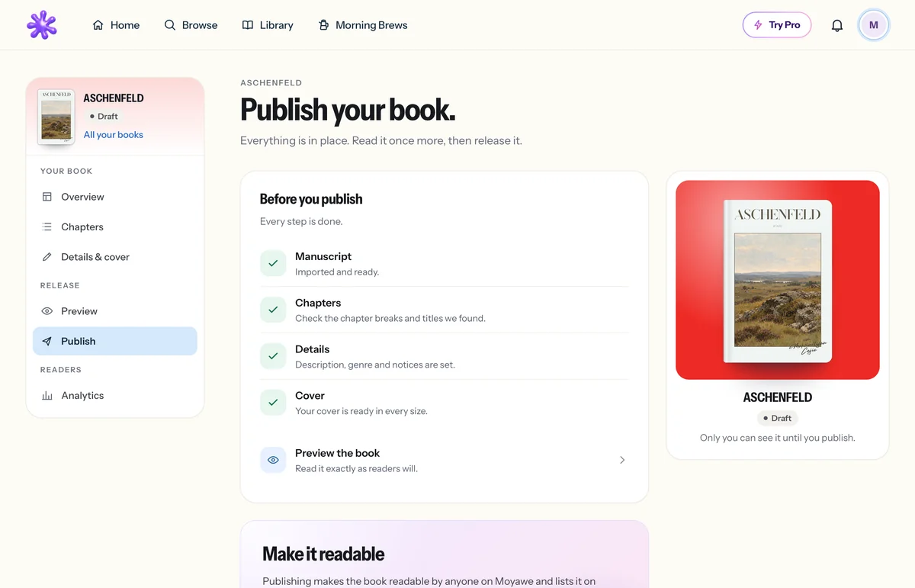Click the Chapters step title in checklist
Viewport: 915px width, 588px height.
click(x=318, y=303)
